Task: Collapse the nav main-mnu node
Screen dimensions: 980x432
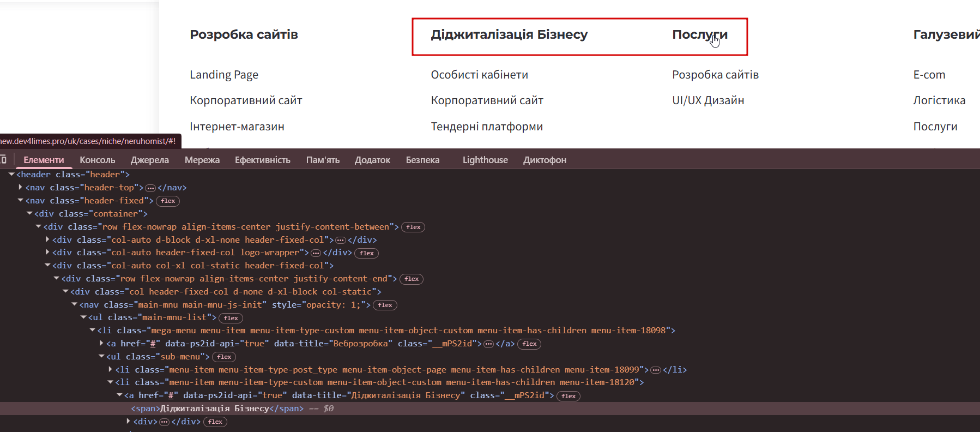Action: [x=75, y=304]
